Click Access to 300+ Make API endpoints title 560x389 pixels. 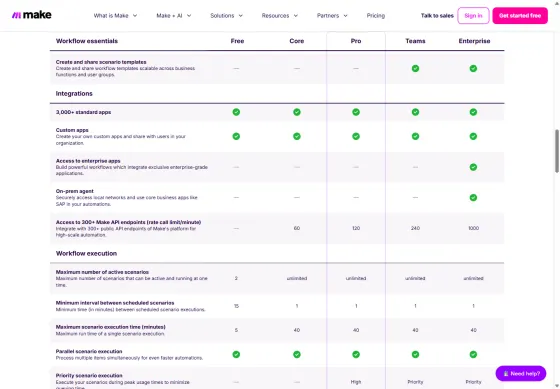point(128,222)
